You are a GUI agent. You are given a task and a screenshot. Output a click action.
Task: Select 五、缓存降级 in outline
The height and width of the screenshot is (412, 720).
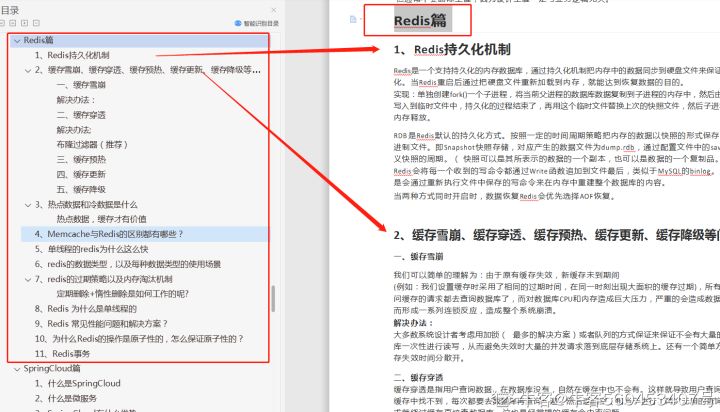pyautogui.click(x=81, y=189)
